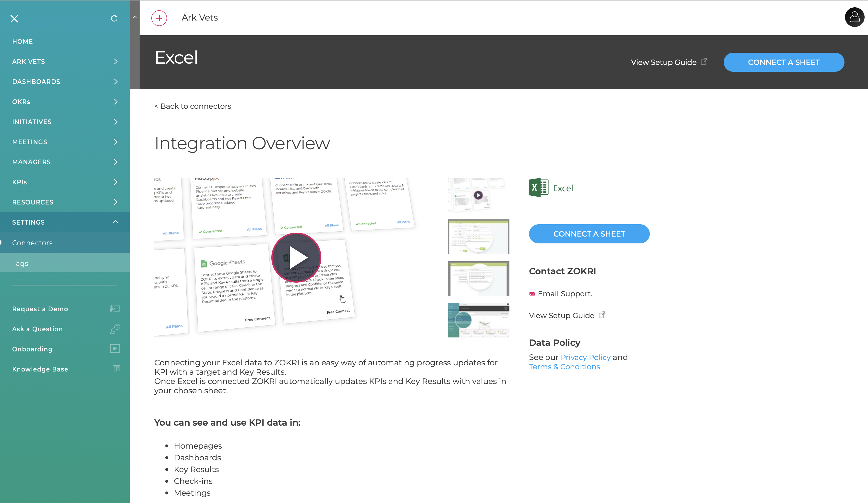Select the SETTINGS menu label
This screenshot has width=868, height=503.
(28, 222)
